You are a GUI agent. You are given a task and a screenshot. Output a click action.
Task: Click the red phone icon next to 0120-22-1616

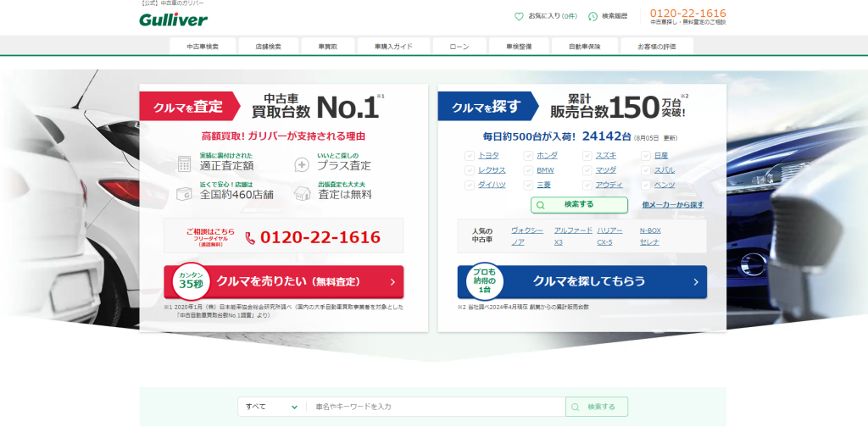(250, 238)
